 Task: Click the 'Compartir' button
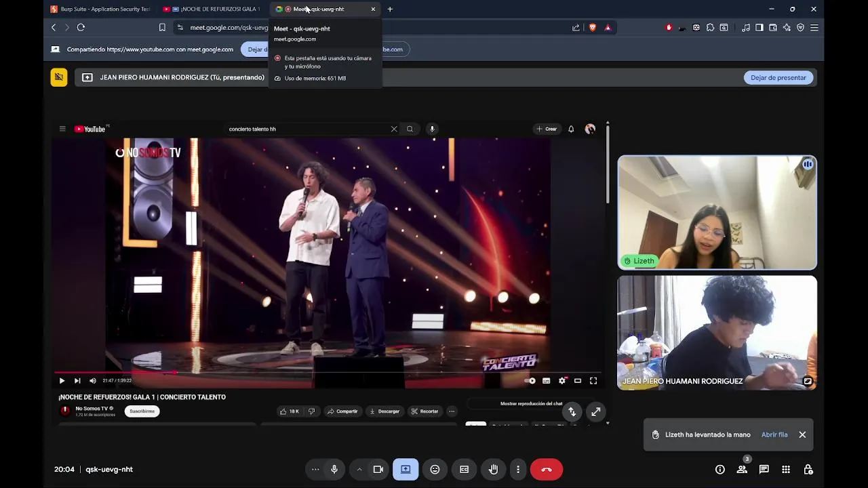tap(342, 411)
